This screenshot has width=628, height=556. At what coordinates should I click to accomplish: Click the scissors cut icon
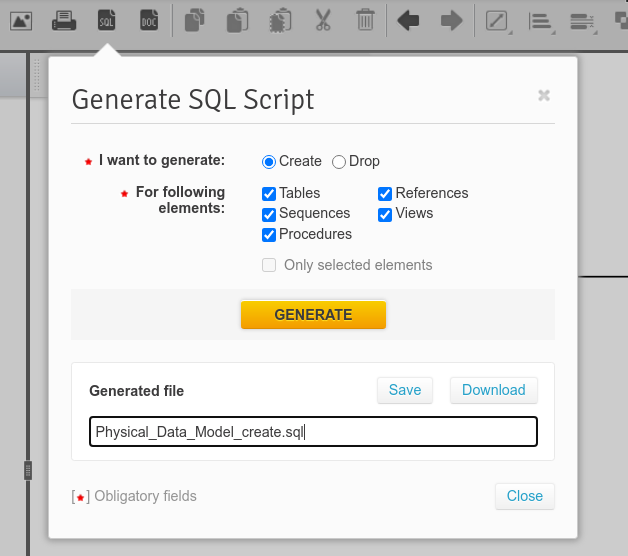click(323, 20)
